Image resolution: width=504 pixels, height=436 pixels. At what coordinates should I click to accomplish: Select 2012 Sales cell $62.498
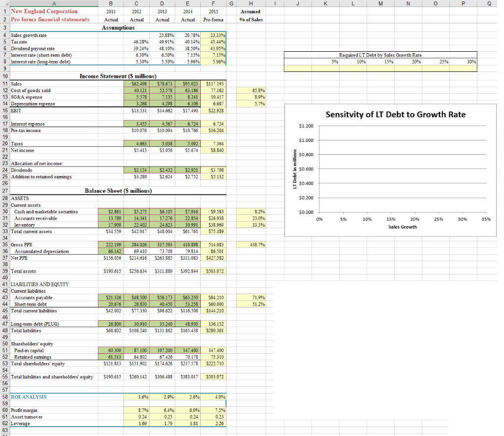click(137, 84)
